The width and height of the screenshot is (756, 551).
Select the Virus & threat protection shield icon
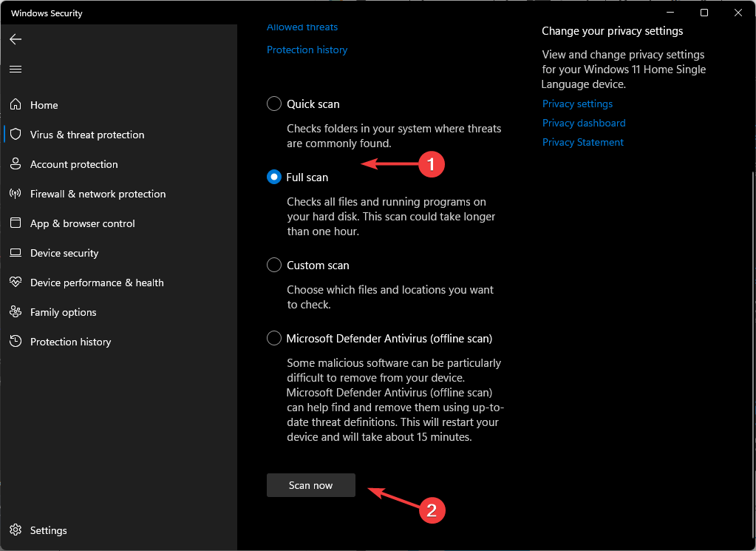tap(15, 135)
